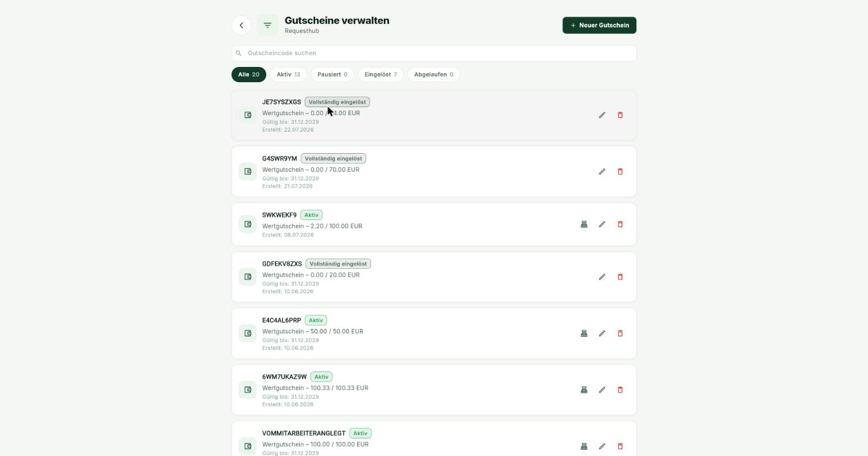Click the value 0.00 / 70.00 EUR
Screen dimensions: 868x456
pyautogui.click(x=335, y=170)
